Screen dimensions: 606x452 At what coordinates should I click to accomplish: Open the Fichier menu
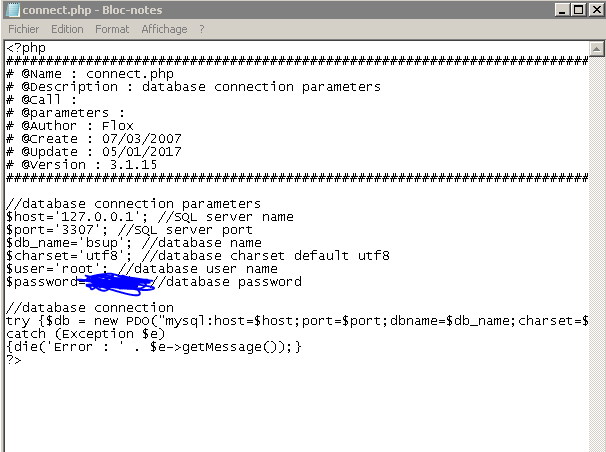pos(24,29)
